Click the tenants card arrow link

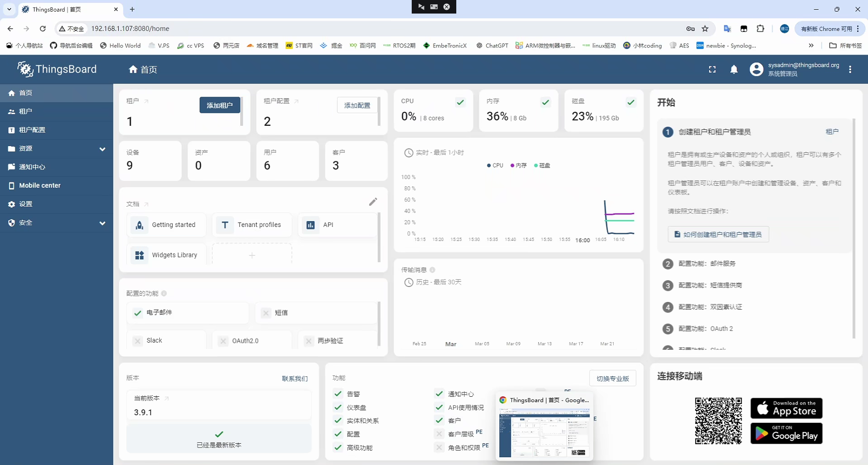146,101
